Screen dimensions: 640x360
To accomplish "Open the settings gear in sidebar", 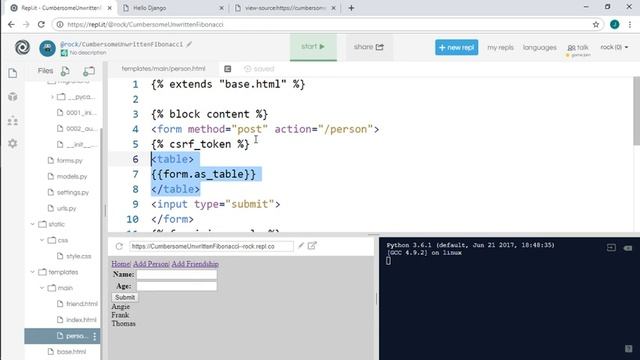I will 13,143.
